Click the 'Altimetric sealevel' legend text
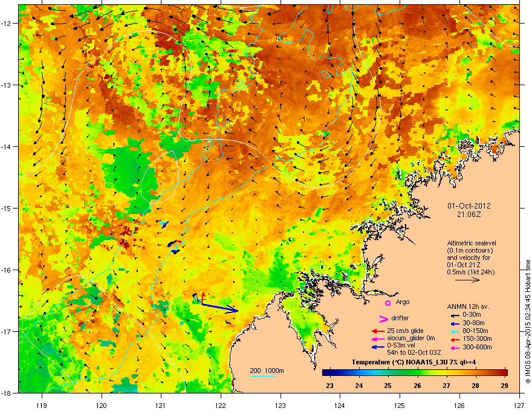The height and width of the screenshot is (411, 532). pos(472,243)
